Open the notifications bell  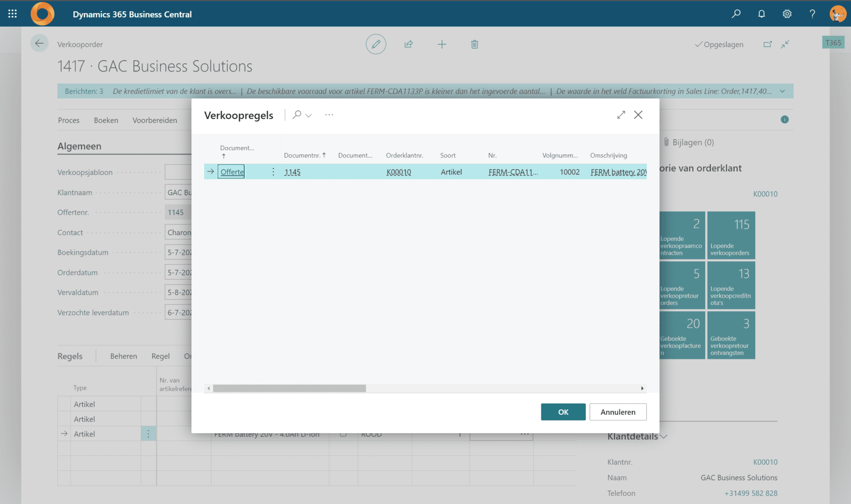tap(761, 14)
